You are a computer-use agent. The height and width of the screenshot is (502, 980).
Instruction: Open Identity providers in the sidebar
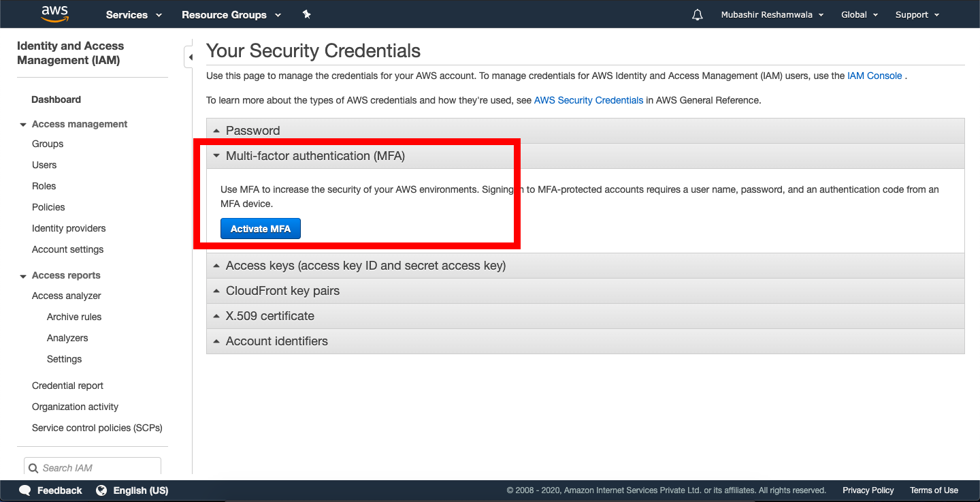[x=69, y=228]
